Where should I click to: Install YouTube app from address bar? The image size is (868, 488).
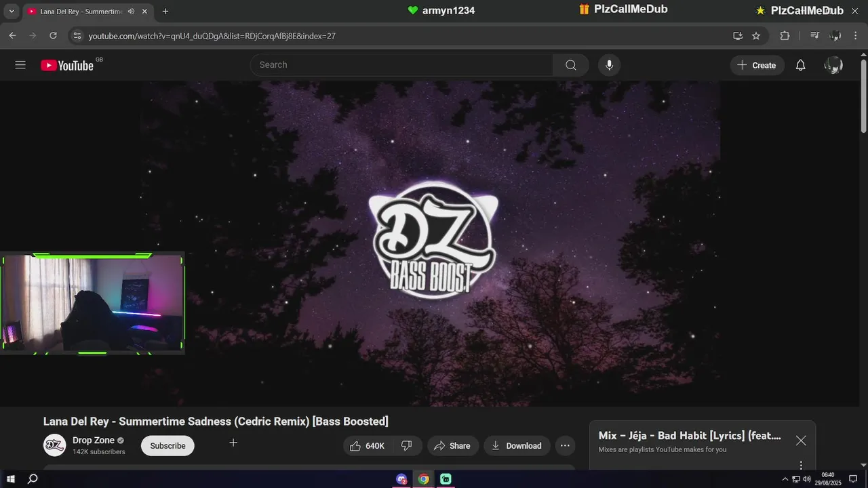[738, 36]
